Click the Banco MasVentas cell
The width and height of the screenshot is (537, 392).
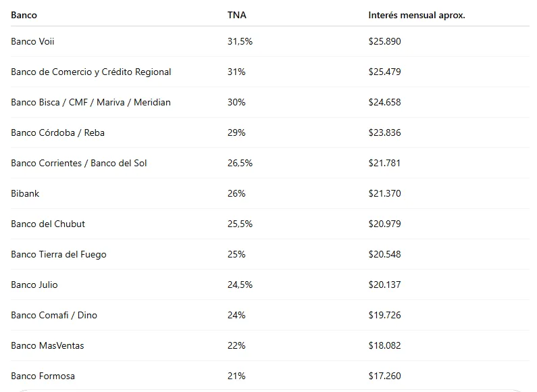47,345
